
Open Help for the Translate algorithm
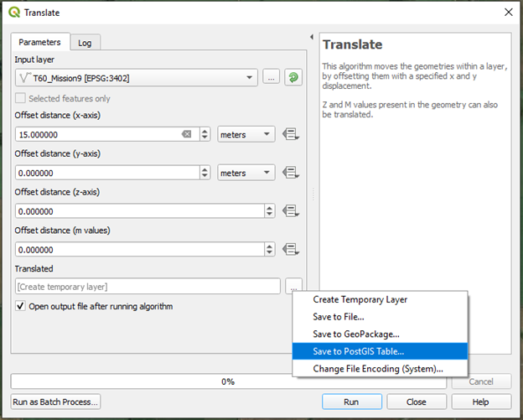(x=481, y=402)
